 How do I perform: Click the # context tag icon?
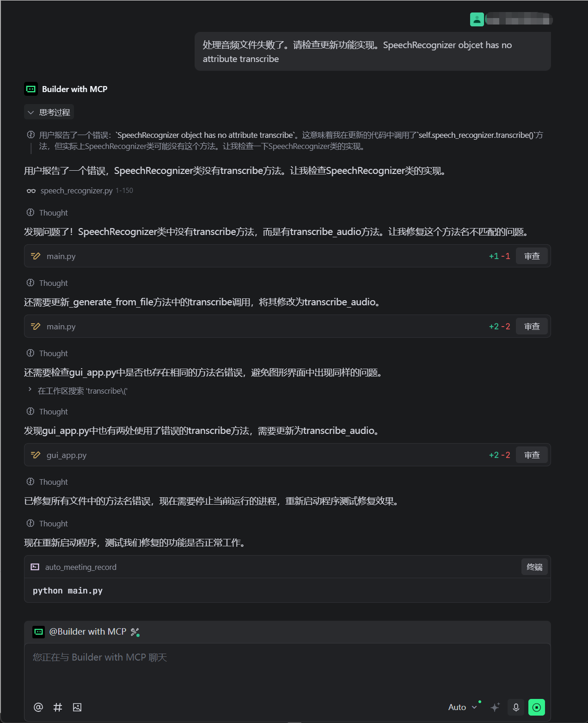coord(57,707)
